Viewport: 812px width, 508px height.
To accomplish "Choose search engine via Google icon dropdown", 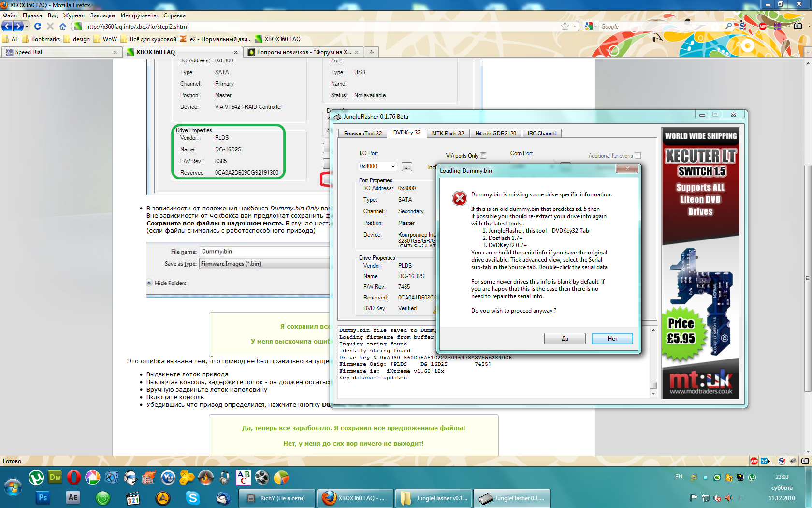I will (591, 26).
